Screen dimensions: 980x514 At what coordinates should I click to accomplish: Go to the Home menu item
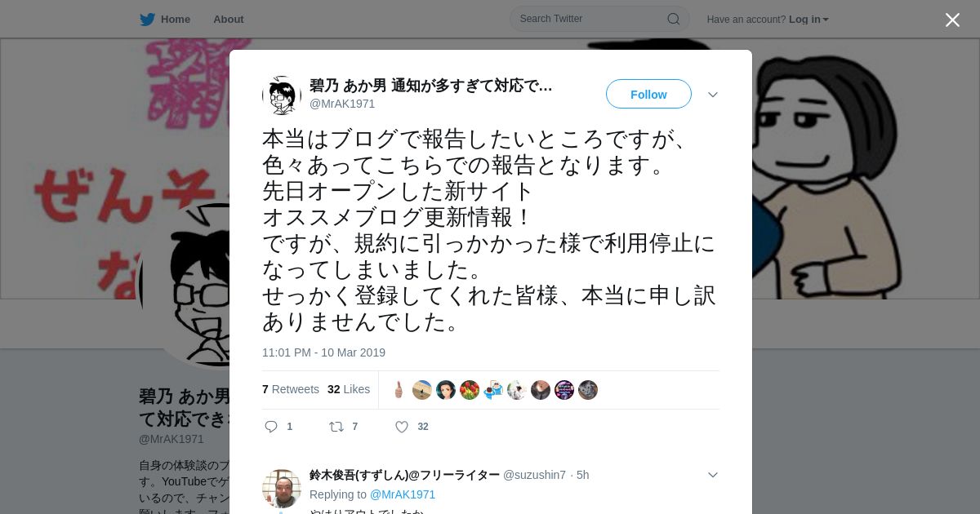[176, 20]
